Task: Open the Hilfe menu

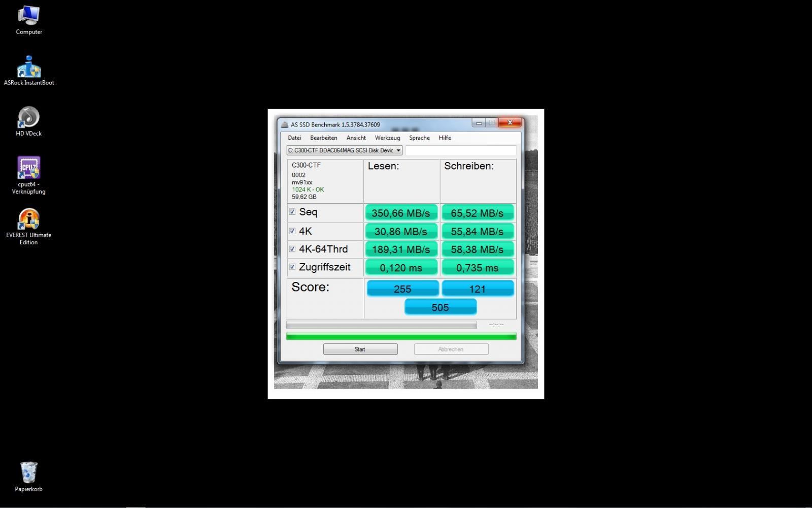Action: coord(445,138)
